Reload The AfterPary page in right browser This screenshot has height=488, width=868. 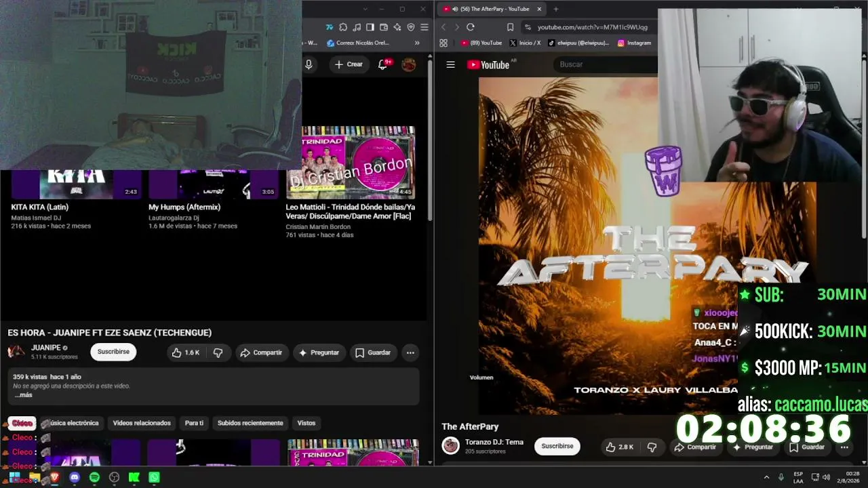pyautogui.click(x=470, y=27)
